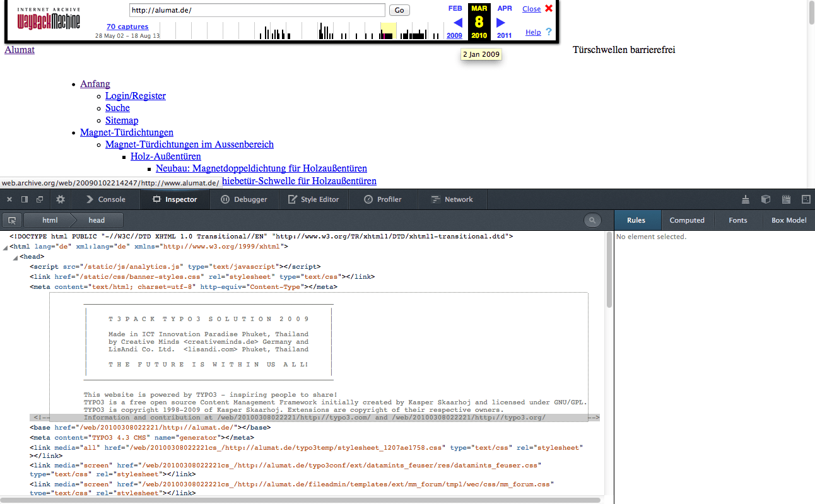Screen dimensions: 815x504
Task: Select the meta Content-Type node
Action: (183, 287)
